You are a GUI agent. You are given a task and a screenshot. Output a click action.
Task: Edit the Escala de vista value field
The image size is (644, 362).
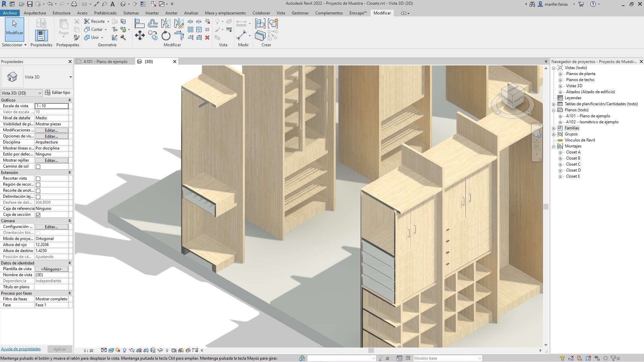(51, 106)
